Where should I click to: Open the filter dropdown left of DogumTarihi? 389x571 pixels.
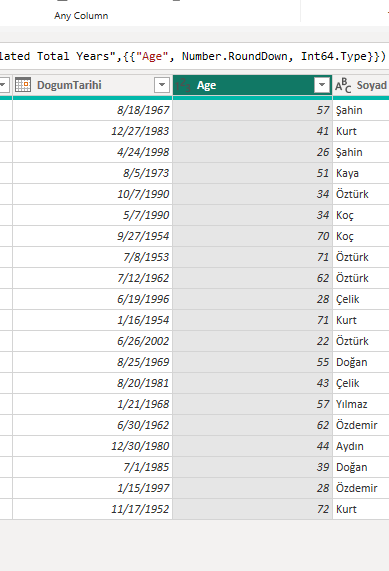pos(3,85)
